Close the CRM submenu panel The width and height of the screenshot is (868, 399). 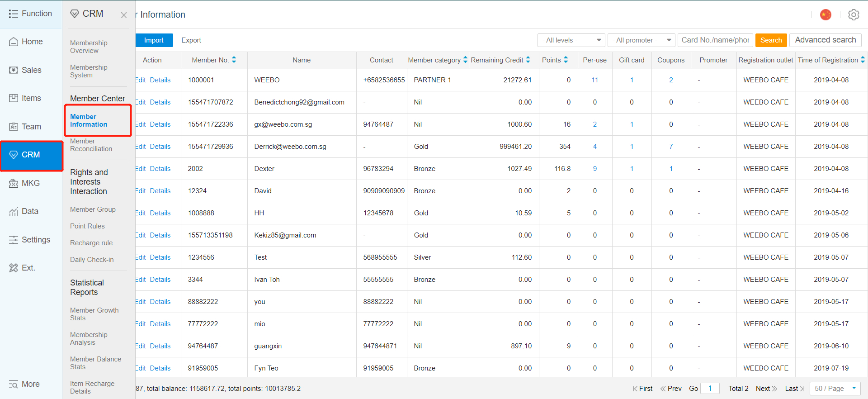pyautogui.click(x=124, y=15)
